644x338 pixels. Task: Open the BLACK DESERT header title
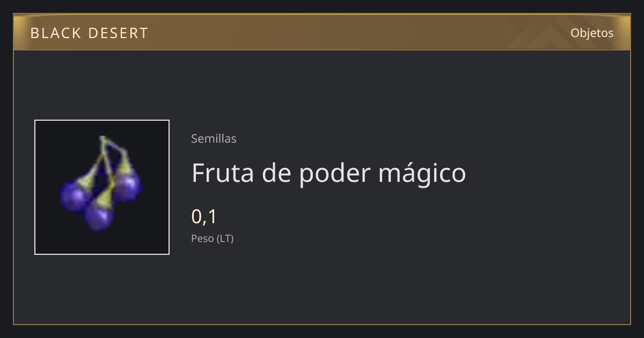pos(89,33)
